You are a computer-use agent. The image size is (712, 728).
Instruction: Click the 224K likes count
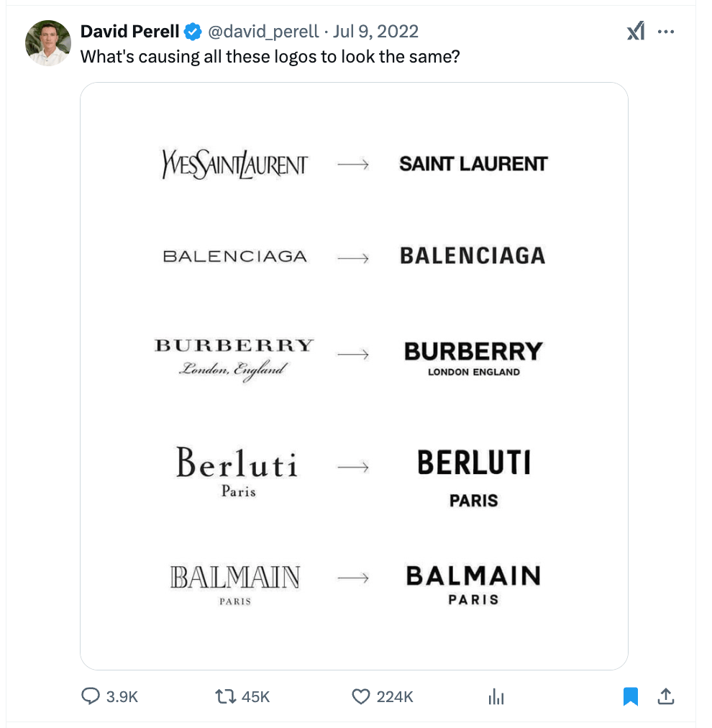click(x=395, y=696)
